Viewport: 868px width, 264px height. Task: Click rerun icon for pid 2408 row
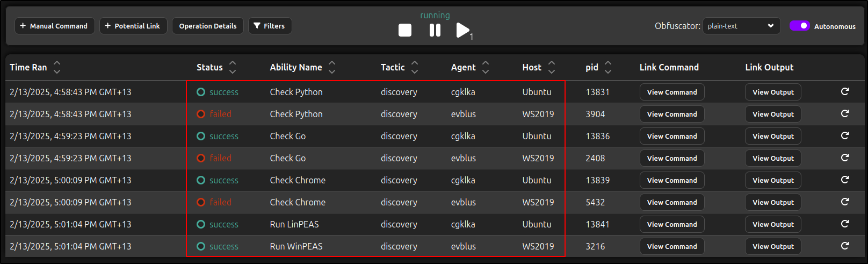[845, 158]
